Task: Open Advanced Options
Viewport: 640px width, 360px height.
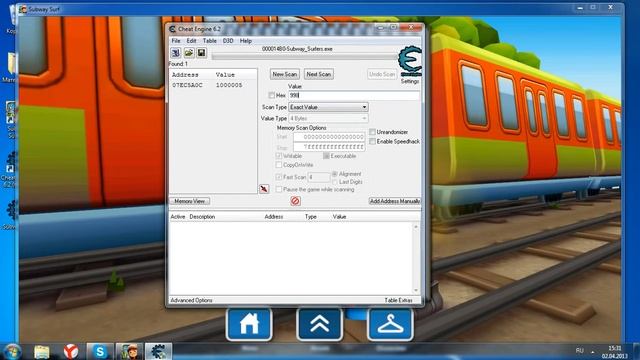Action: [191, 300]
